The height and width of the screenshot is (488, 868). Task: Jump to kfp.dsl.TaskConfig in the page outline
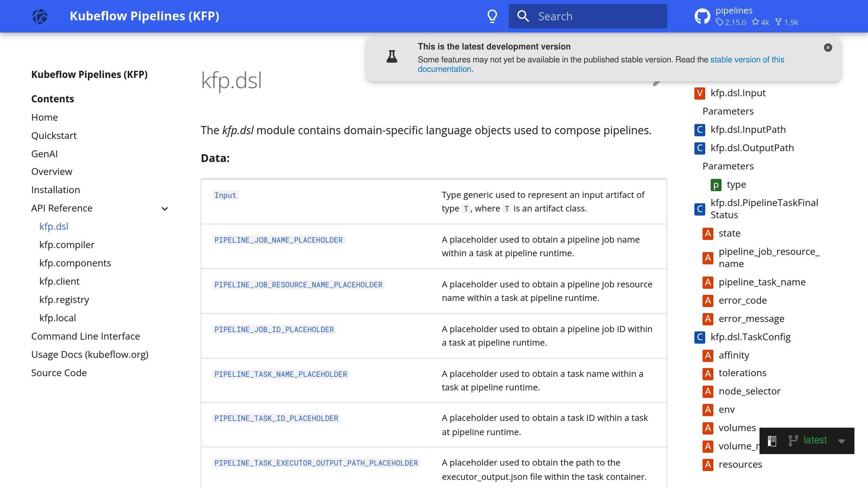point(751,337)
